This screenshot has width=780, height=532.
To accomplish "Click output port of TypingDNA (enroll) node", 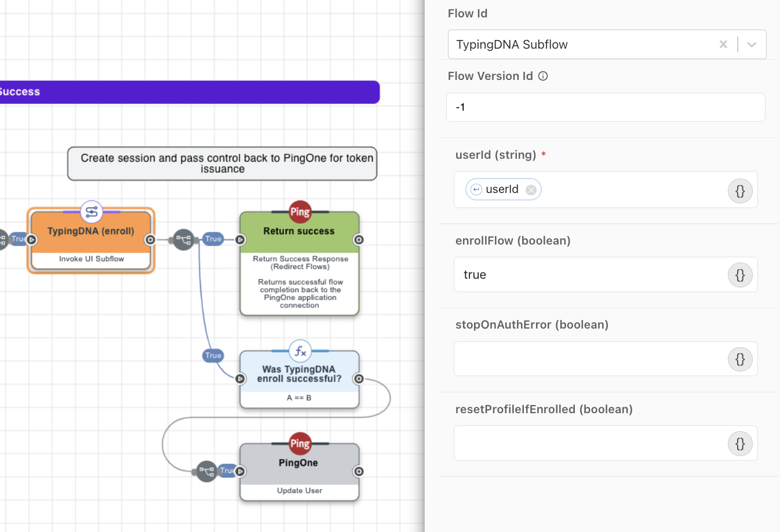I will [150, 239].
